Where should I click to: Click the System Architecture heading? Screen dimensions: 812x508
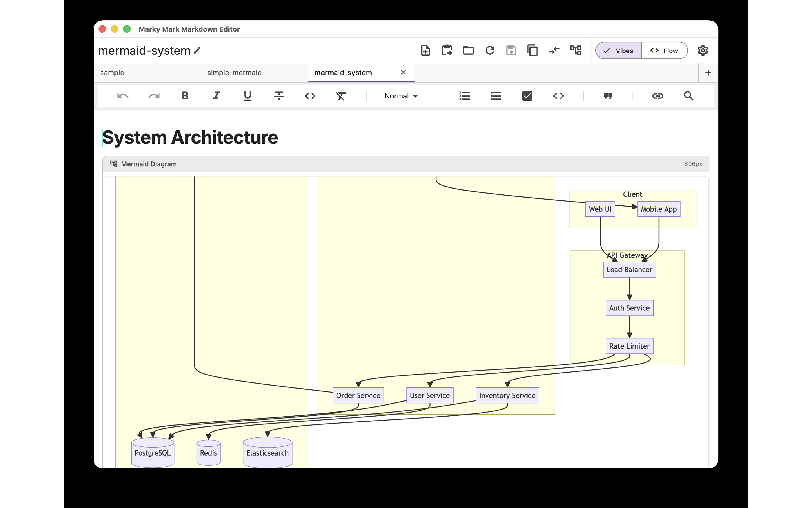[x=190, y=137]
